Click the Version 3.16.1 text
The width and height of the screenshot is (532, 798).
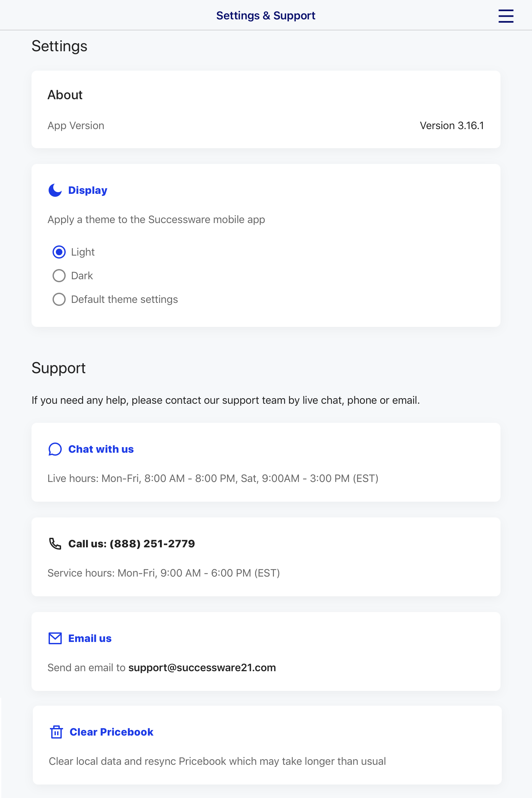(x=452, y=125)
